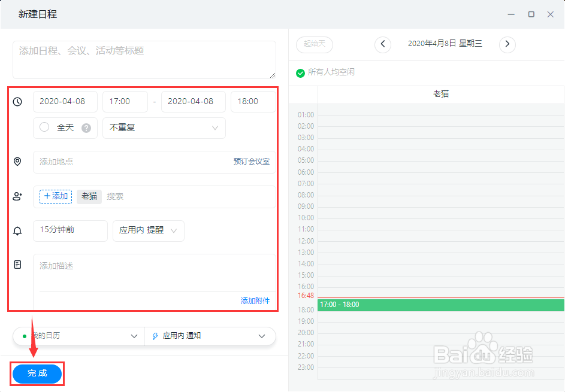Image resolution: width=565 pixels, height=392 pixels.
Task: Select the all-day radio button
Action: [44, 127]
